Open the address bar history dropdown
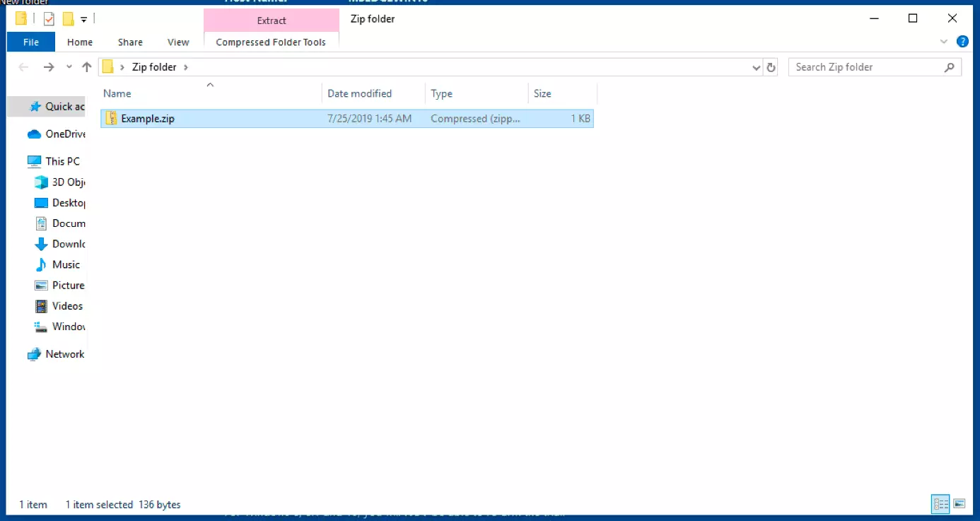The image size is (980, 521). pyautogui.click(x=757, y=67)
